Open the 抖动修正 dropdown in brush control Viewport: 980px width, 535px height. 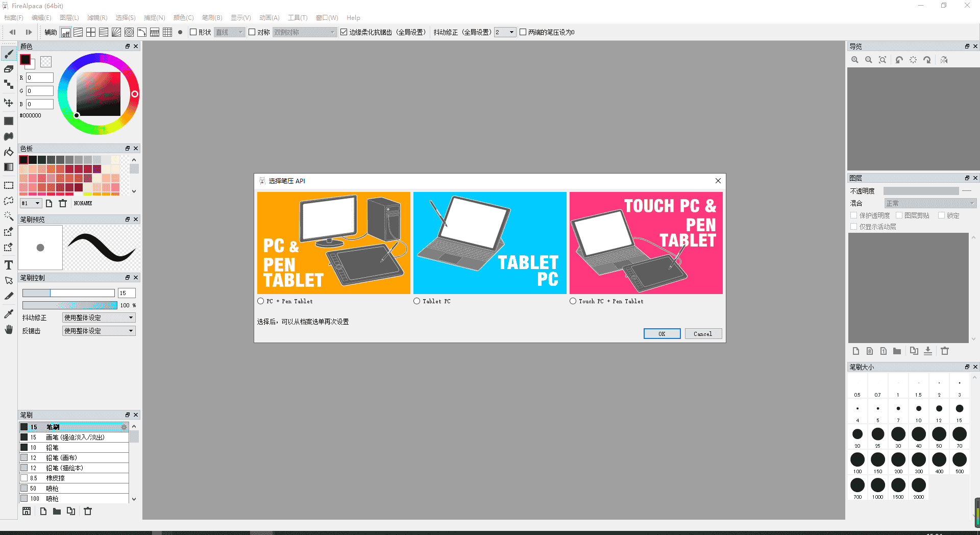click(99, 318)
